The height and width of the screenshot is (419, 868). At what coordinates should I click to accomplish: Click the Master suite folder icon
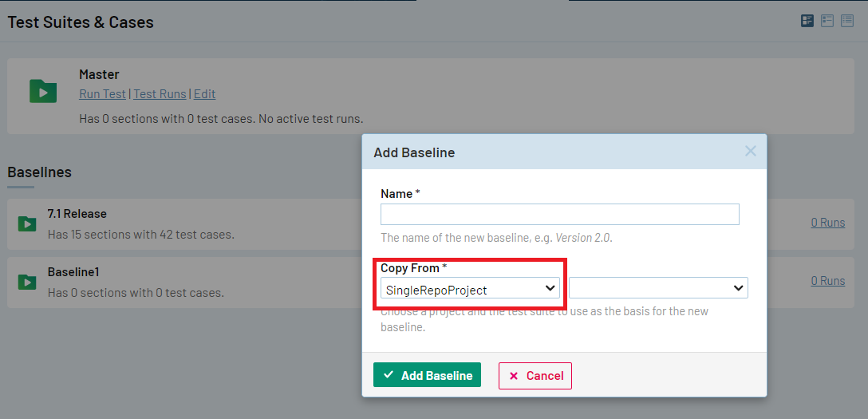43,91
